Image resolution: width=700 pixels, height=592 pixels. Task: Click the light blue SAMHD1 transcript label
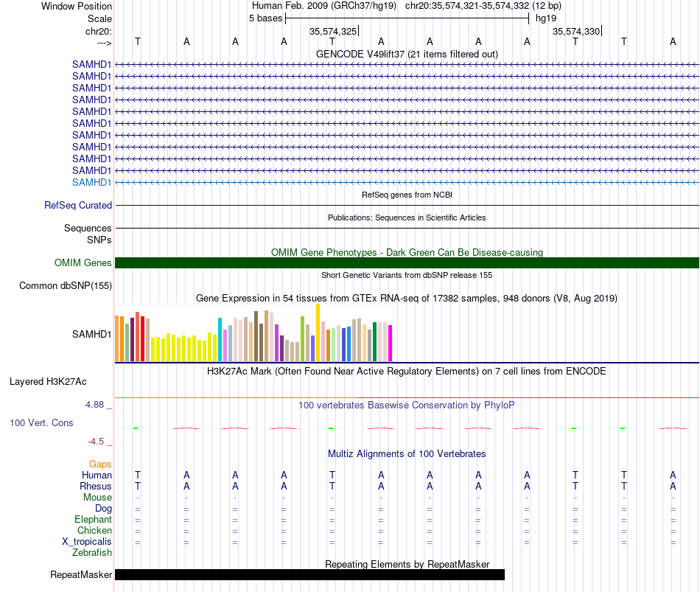91,182
